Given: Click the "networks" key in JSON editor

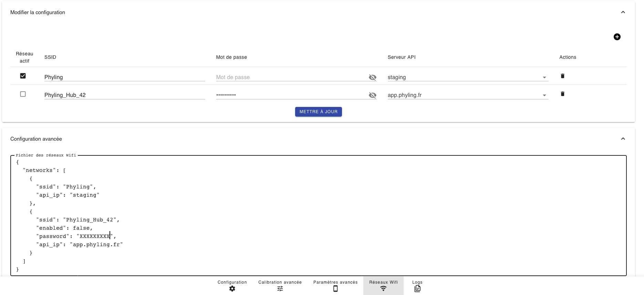Looking at the screenshot, I should tap(39, 170).
